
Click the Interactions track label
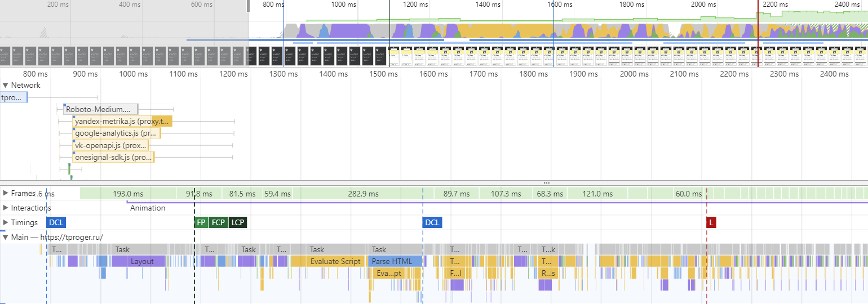pyautogui.click(x=31, y=208)
